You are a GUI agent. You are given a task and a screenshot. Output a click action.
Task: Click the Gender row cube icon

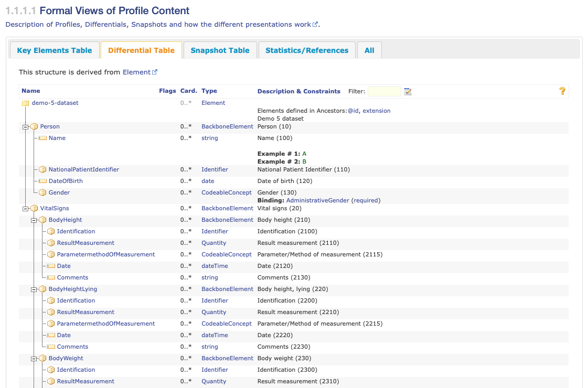(x=42, y=193)
